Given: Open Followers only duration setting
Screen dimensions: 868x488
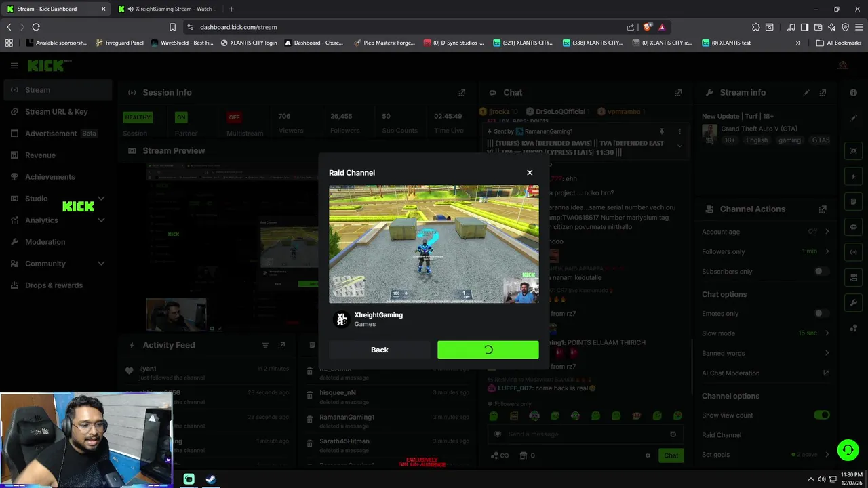Looking at the screenshot, I should coord(766,251).
